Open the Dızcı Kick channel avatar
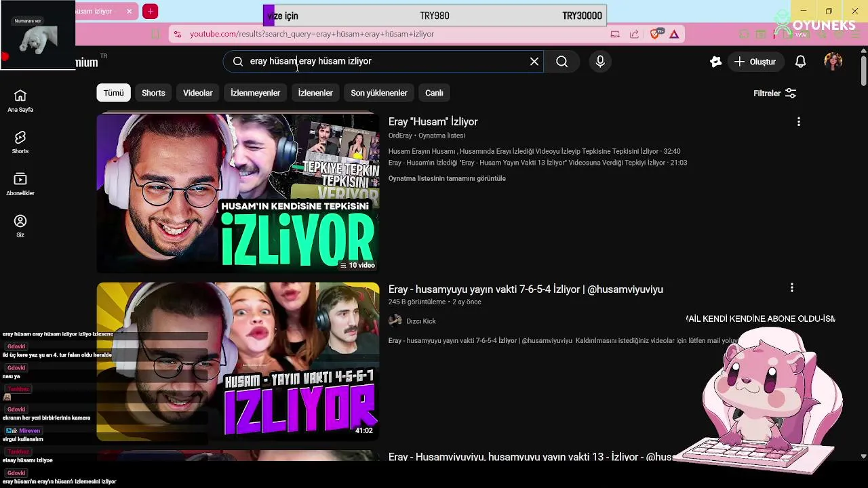 point(395,321)
